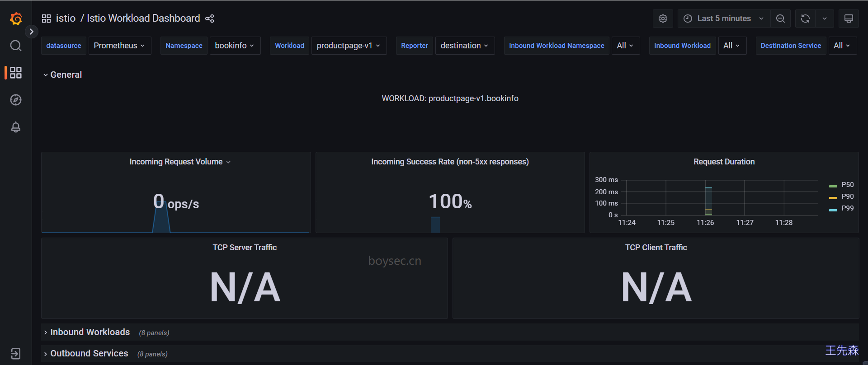The height and width of the screenshot is (365, 868).
Task: Switch to TV cycle view mode
Action: (x=849, y=19)
